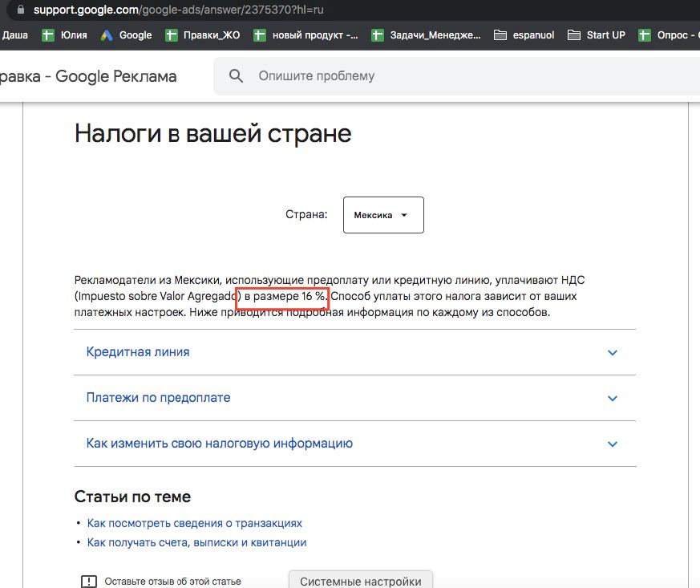The width and height of the screenshot is (700, 588).
Task: Click the Страна: label
Action: pos(306,214)
